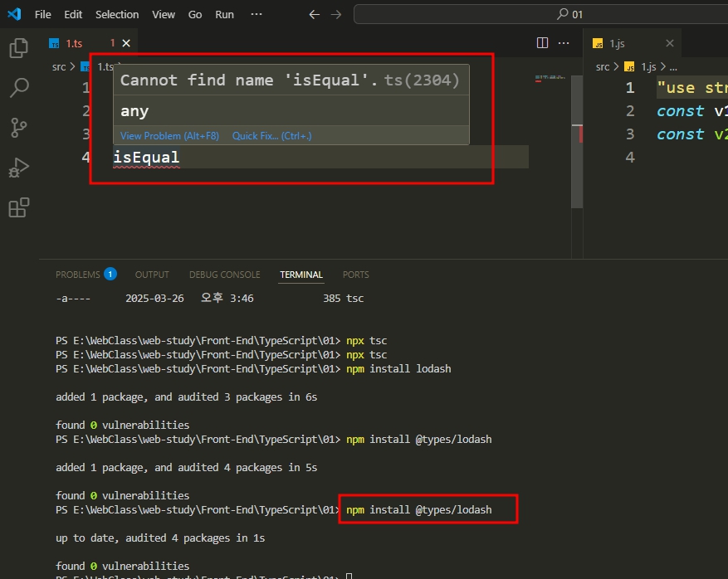Open the Search view in activity bar

tap(18, 88)
